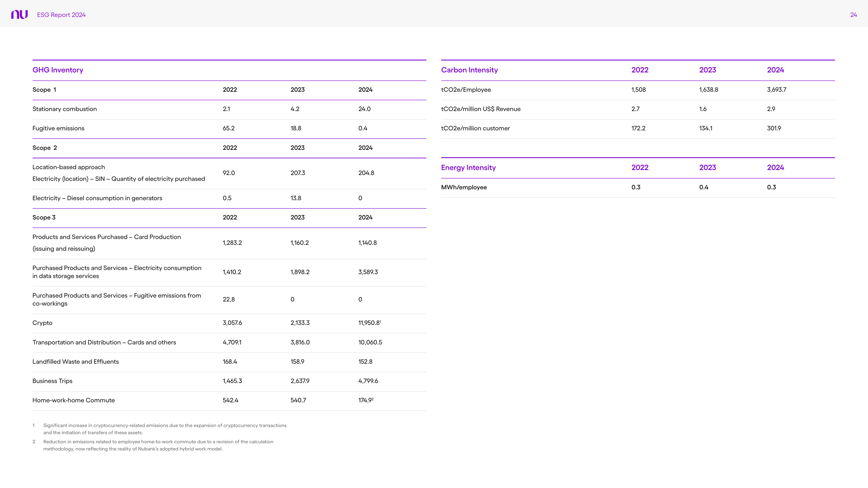Click customer intensity 2024 value 301.9
Screen dimensions: 868x488
click(774, 128)
